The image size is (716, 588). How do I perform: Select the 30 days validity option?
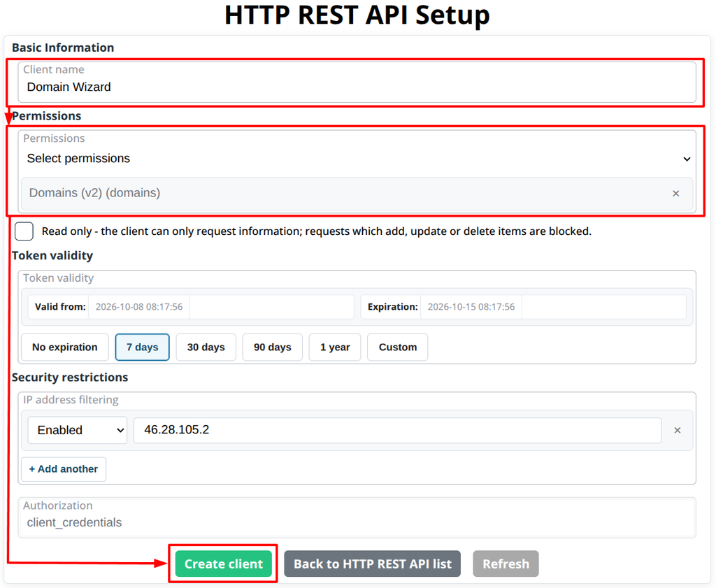click(x=206, y=347)
